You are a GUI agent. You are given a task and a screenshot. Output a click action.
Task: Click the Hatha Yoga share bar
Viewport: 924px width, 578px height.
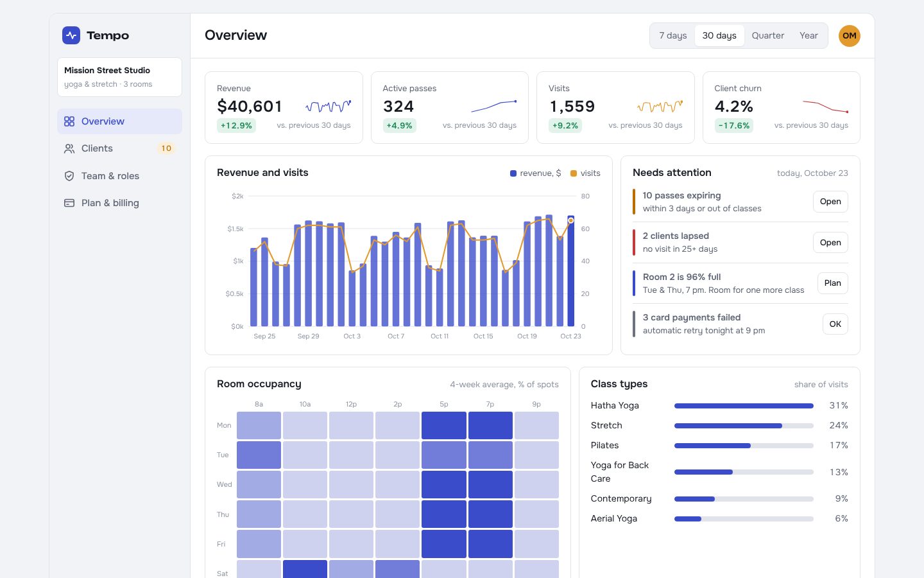point(744,406)
